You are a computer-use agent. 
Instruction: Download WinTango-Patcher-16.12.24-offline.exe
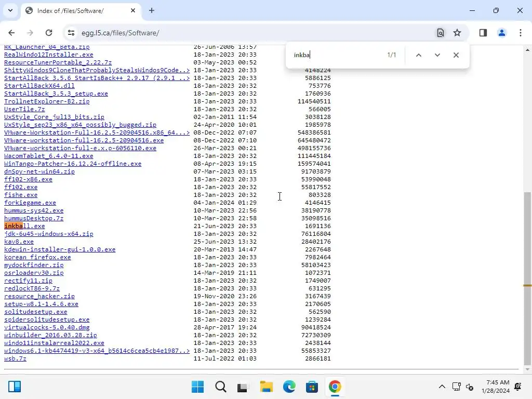[73, 164]
